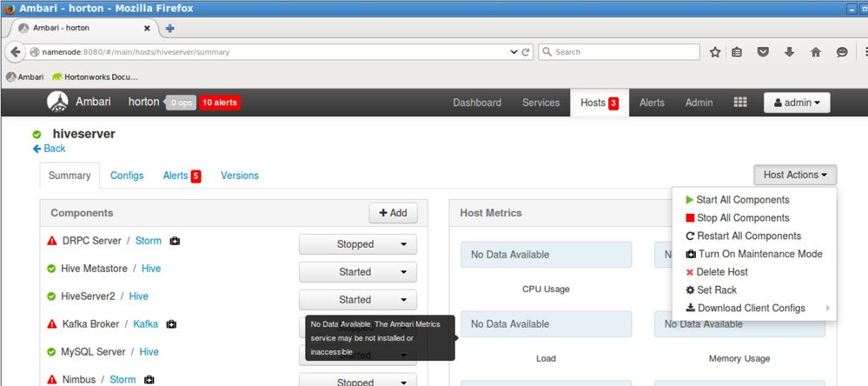Viewport: 868px width, 386px height.
Task: Open the Kafka service link
Action: click(146, 324)
